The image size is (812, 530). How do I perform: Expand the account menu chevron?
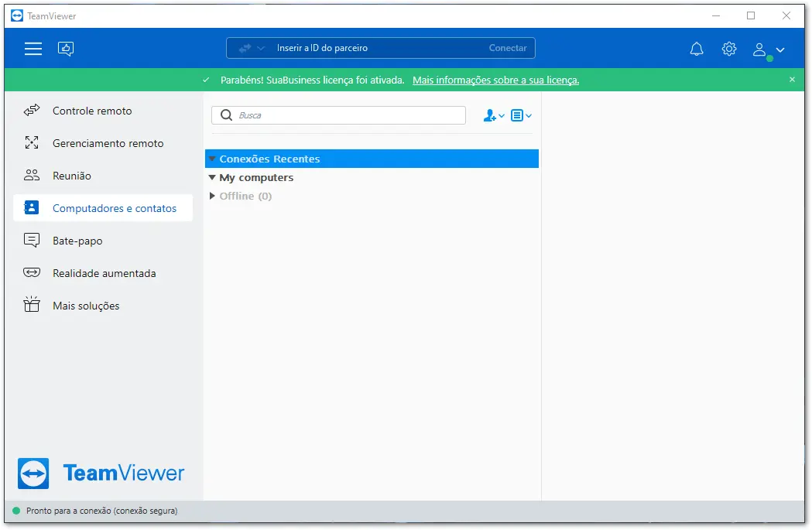pyautogui.click(x=780, y=50)
